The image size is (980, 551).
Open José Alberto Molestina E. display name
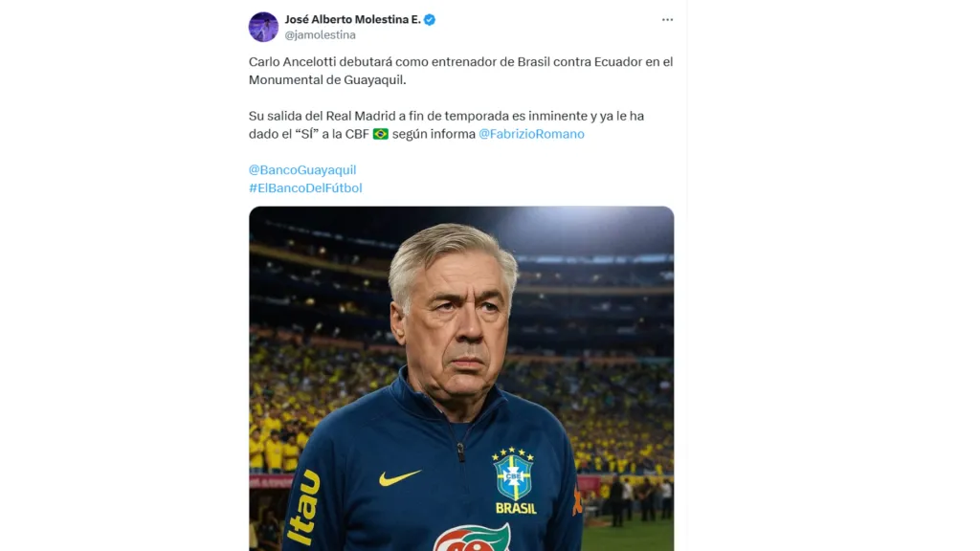click(352, 19)
